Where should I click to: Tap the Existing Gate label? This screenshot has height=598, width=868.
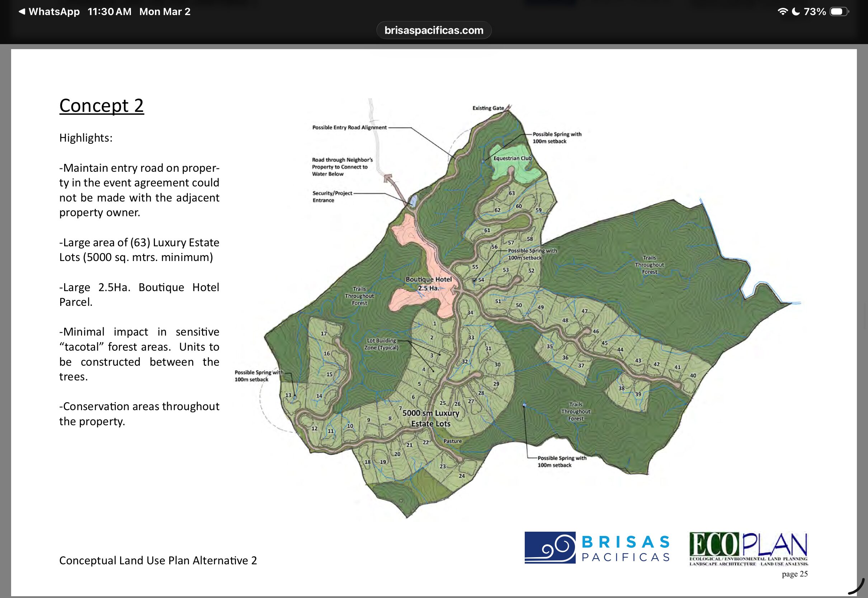488,108
